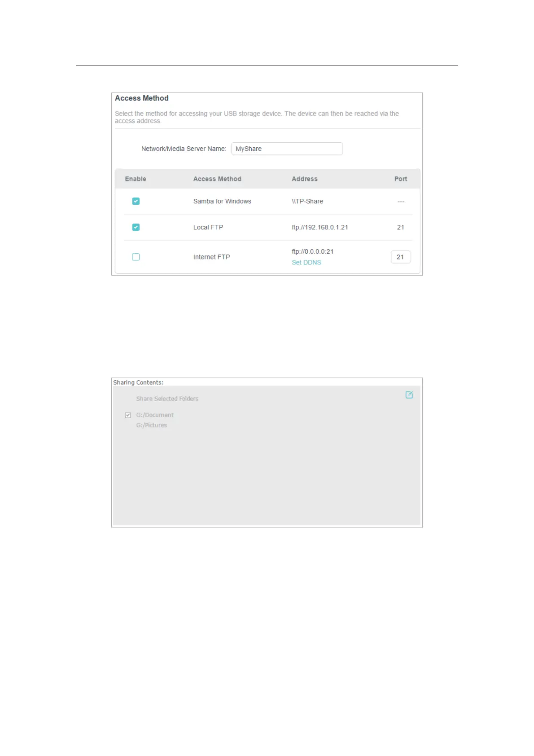Screen dimensions: 534x756
Task: Click the Enable column header
Action: coord(136,179)
